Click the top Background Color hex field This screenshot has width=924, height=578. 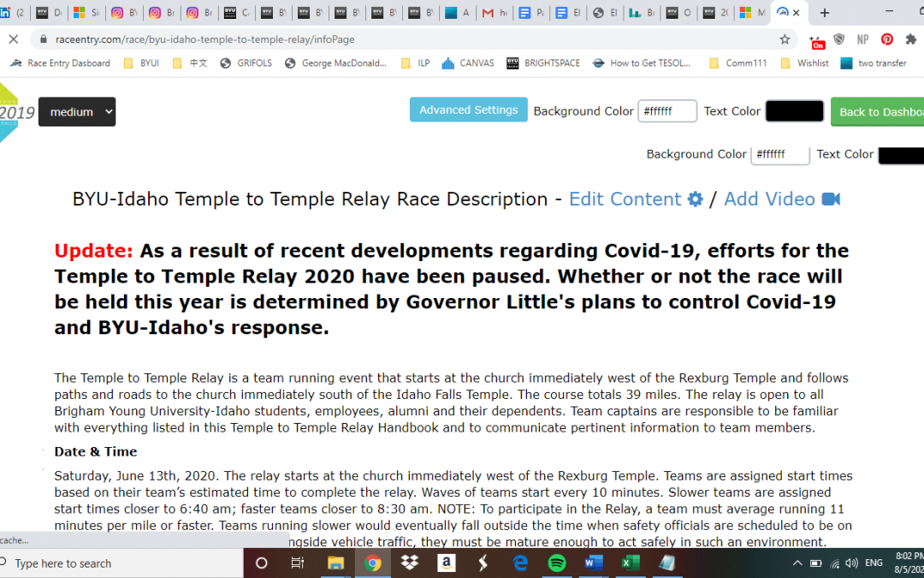point(667,111)
